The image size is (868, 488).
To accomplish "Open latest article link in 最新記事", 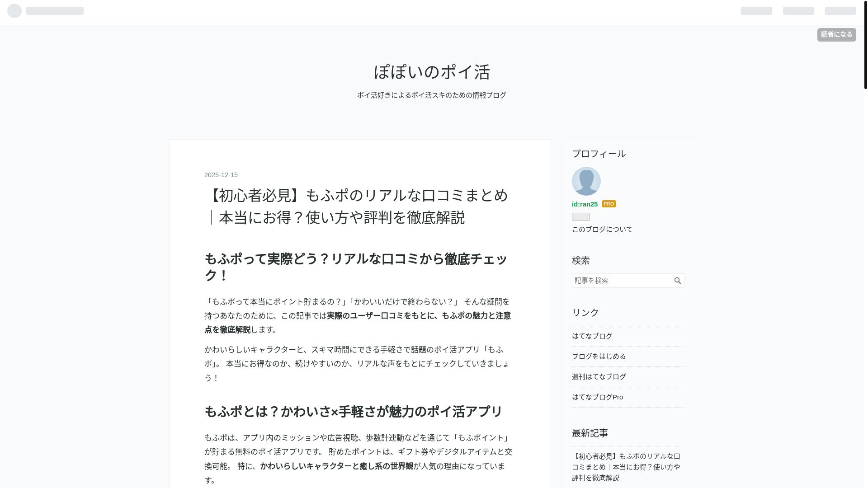I will tap(626, 467).
